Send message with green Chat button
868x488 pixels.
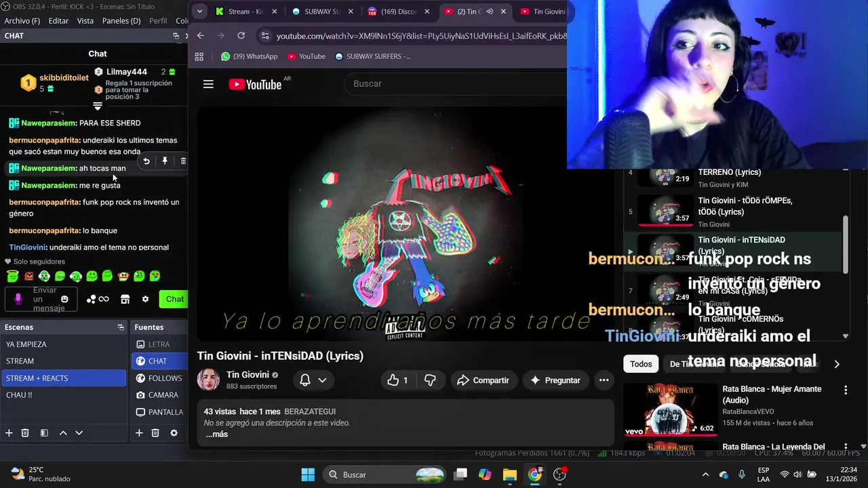(x=174, y=299)
